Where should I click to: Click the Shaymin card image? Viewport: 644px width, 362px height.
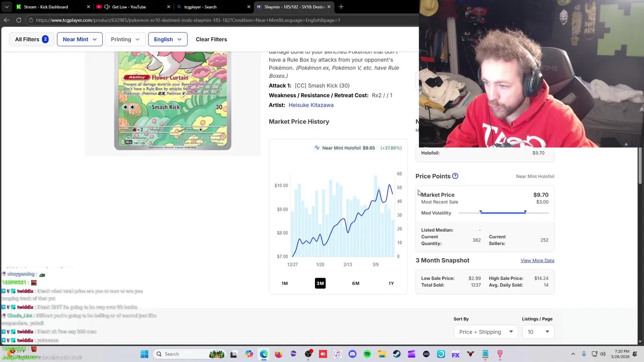tap(173, 101)
